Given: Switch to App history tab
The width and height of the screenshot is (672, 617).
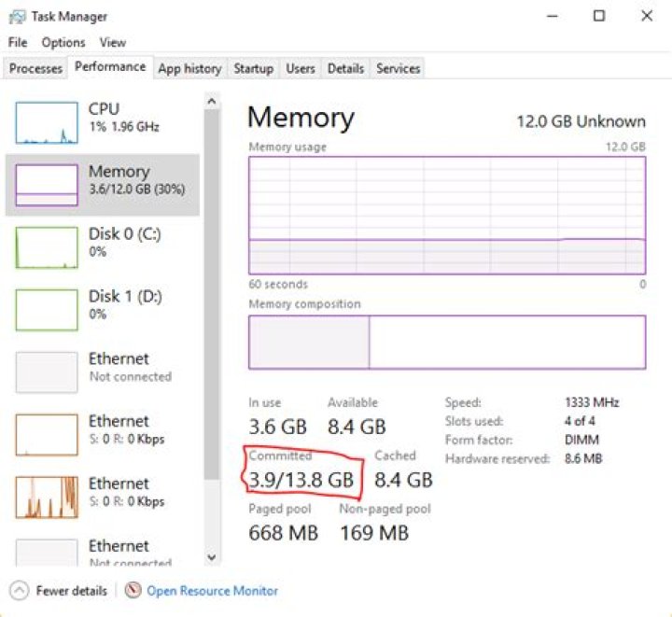Looking at the screenshot, I should pyautogui.click(x=189, y=68).
